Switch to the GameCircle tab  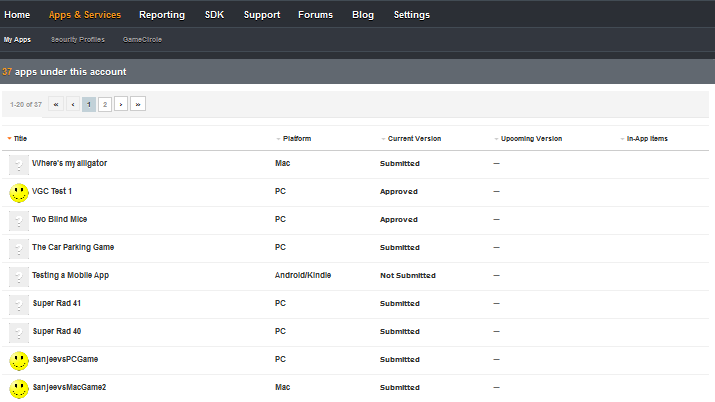pyautogui.click(x=142, y=40)
